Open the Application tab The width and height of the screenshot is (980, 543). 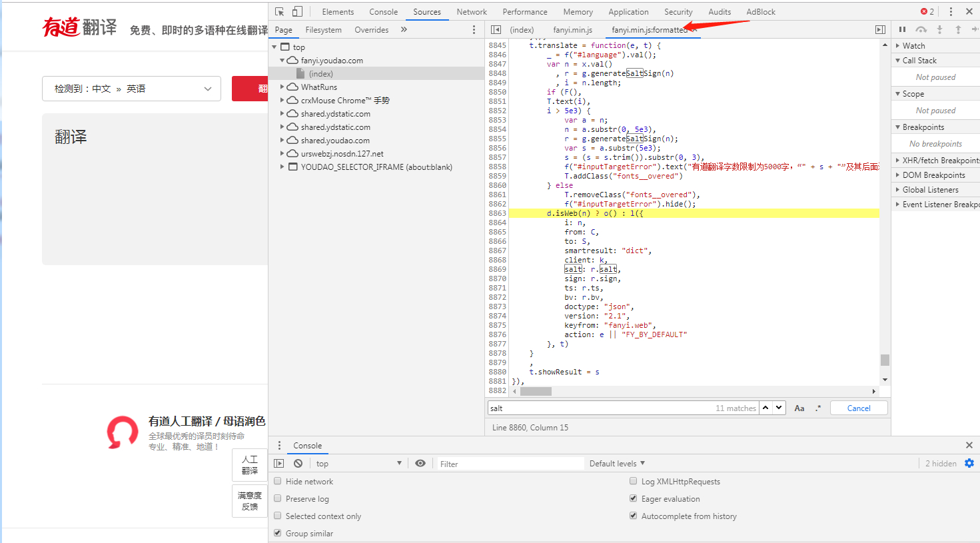(628, 12)
